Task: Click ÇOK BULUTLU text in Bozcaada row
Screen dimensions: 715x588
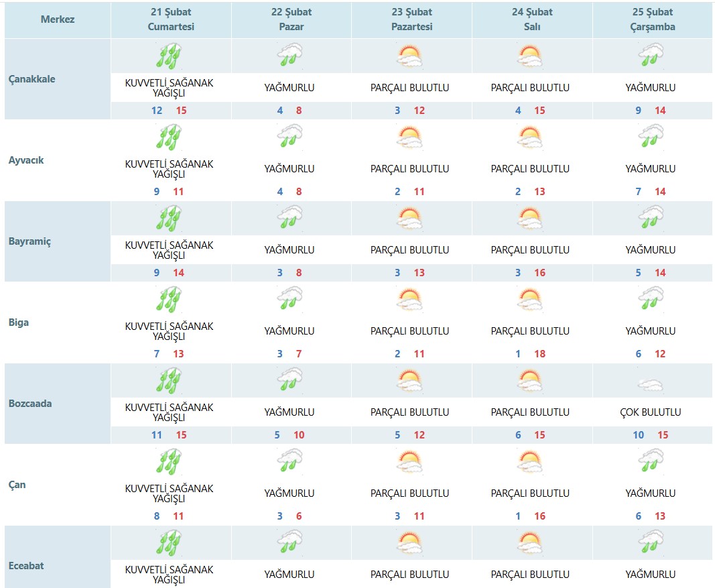Action: tap(650, 412)
